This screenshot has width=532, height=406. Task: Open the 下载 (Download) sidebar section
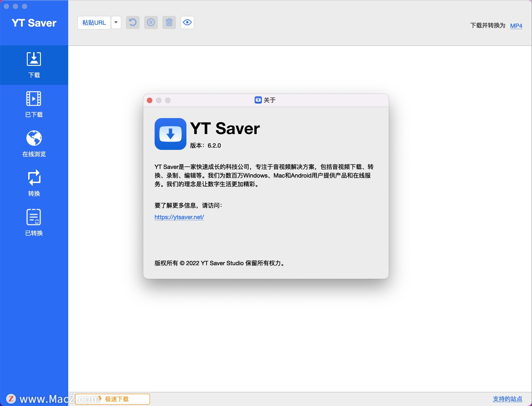coord(34,65)
